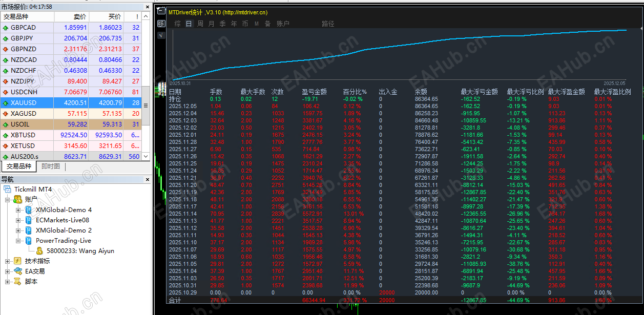Select the 备 tab in MTDriver
Viewport: 644px width, 315px height.
click(267, 24)
